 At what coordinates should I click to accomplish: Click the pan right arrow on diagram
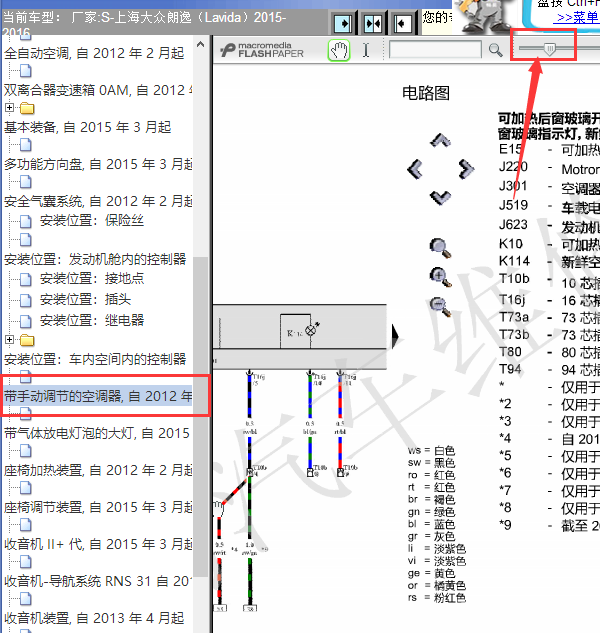(x=466, y=169)
